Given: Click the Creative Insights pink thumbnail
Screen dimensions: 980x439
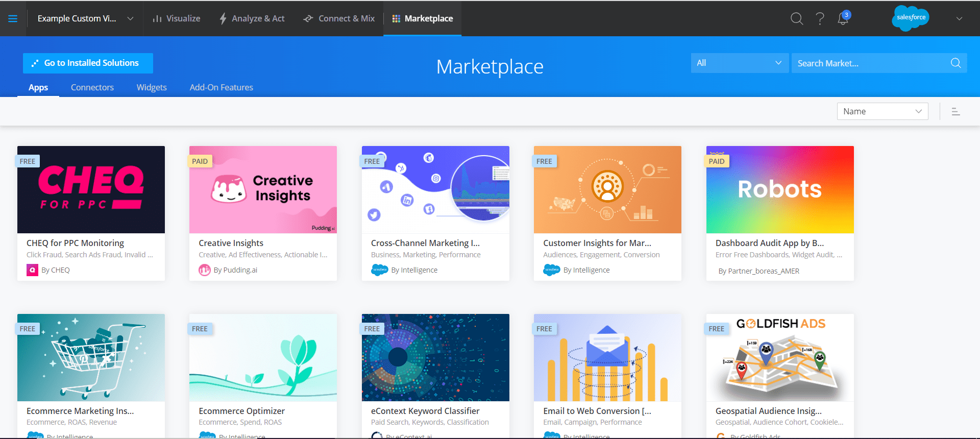Looking at the screenshot, I should coord(263,189).
